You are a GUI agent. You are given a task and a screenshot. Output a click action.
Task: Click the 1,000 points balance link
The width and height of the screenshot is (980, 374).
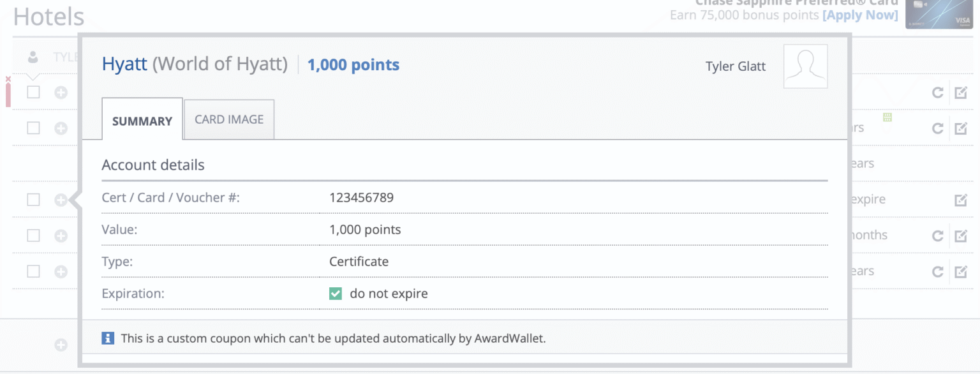[x=353, y=65]
